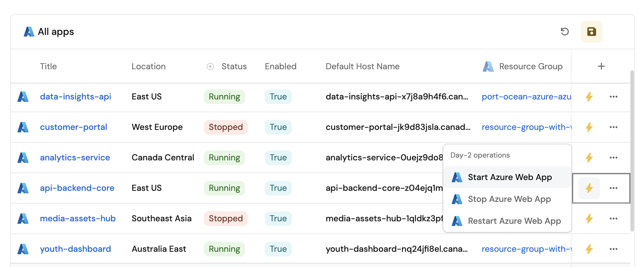Click the reset view arrow icon
Viewport: 644px width, 267px height.
pyautogui.click(x=565, y=32)
